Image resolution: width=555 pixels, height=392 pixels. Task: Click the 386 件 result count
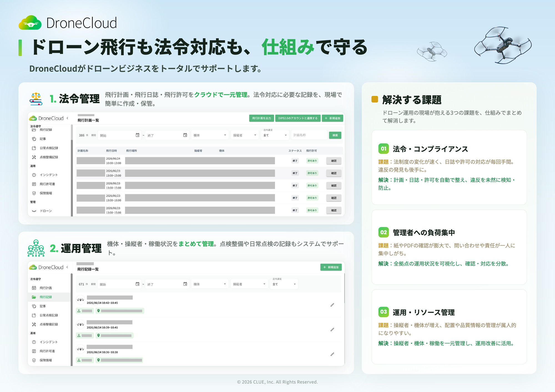(x=84, y=135)
